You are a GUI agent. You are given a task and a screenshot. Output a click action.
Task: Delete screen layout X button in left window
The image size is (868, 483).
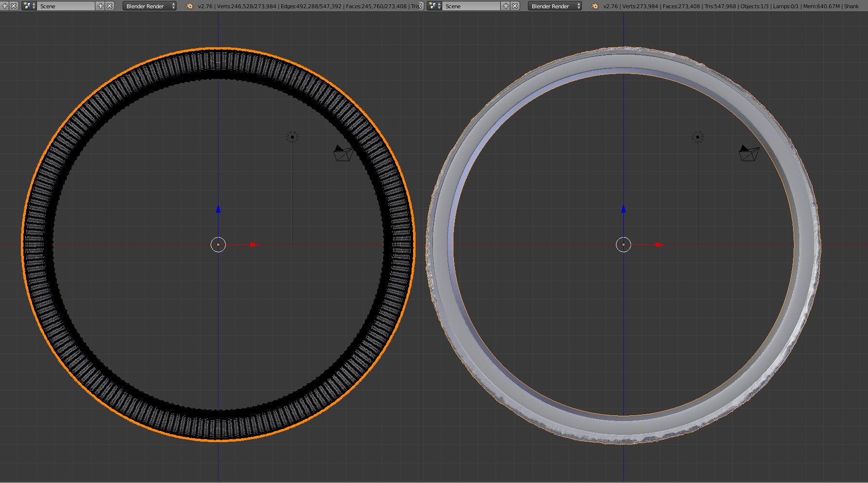click(x=14, y=6)
